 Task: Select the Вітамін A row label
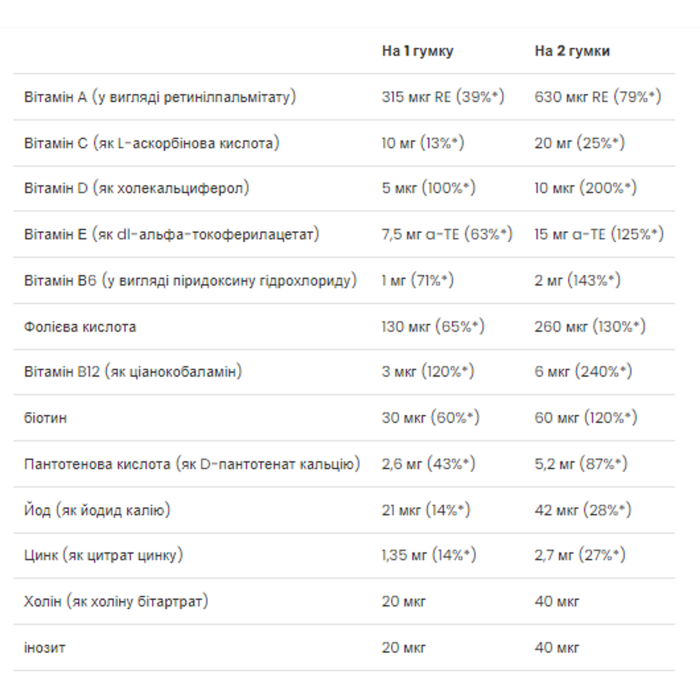point(160,97)
